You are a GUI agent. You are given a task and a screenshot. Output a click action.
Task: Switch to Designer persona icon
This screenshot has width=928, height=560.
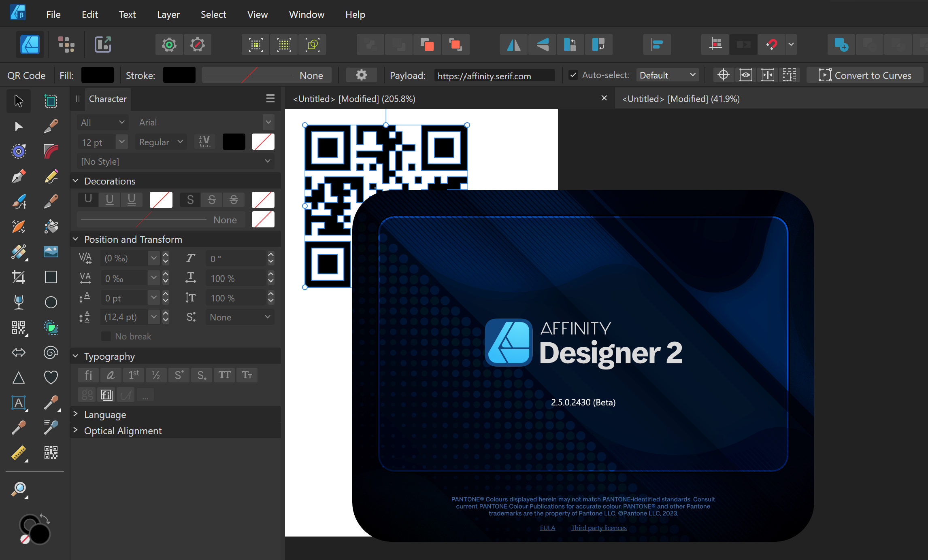[30, 45]
